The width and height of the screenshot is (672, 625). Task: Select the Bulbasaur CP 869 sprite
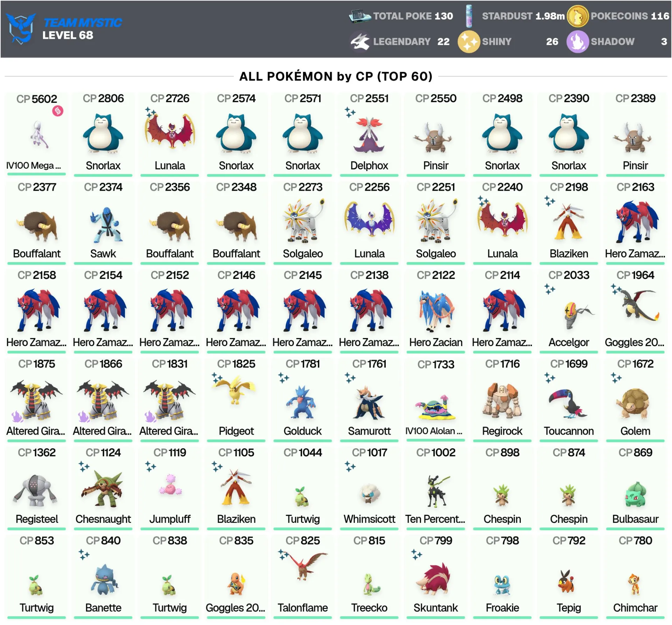point(636,494)
